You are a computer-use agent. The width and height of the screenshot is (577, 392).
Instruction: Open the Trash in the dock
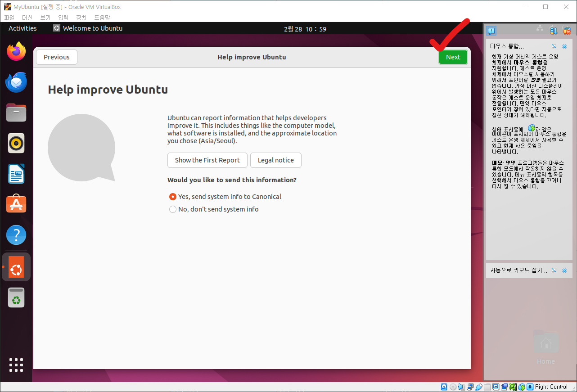(x=16, y=297)
